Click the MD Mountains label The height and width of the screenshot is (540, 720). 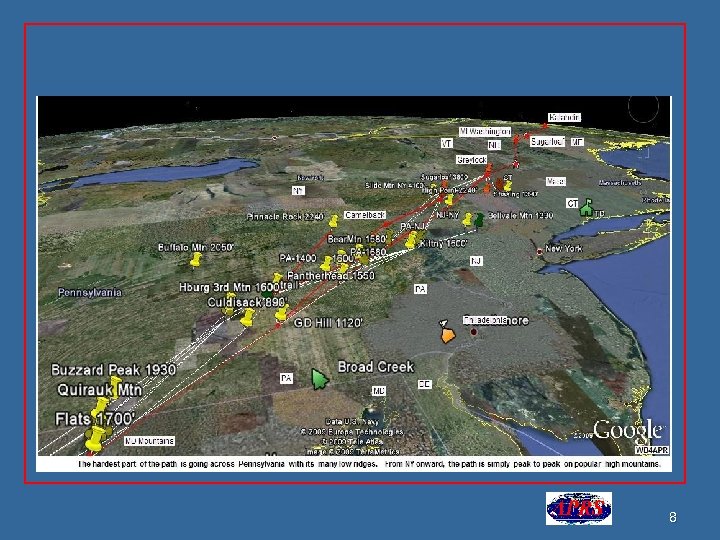[x=150, y=441]
